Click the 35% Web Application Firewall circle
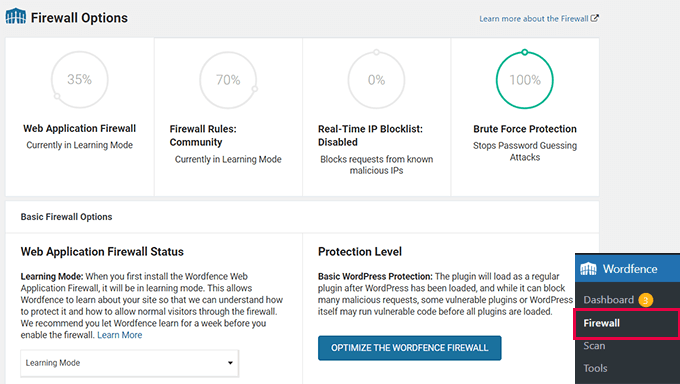Image resolution: width=680 pixels, height=384 pixels. 79,79
